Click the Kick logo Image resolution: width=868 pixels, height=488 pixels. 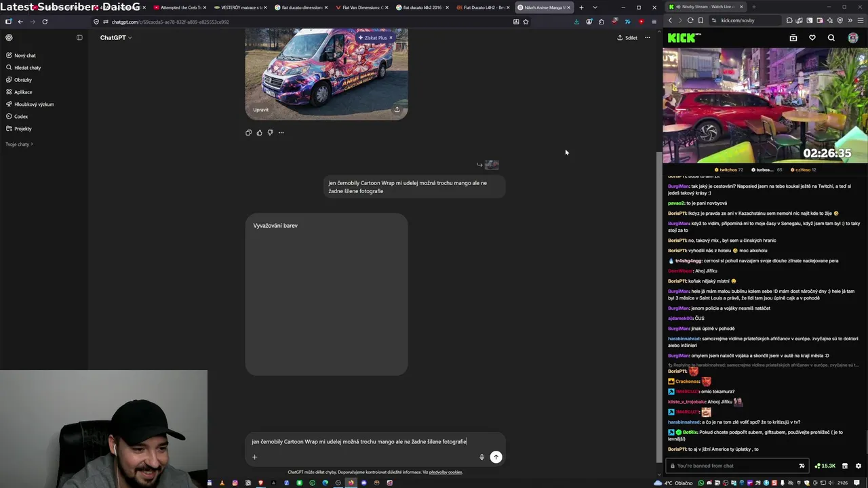(684, 38)
